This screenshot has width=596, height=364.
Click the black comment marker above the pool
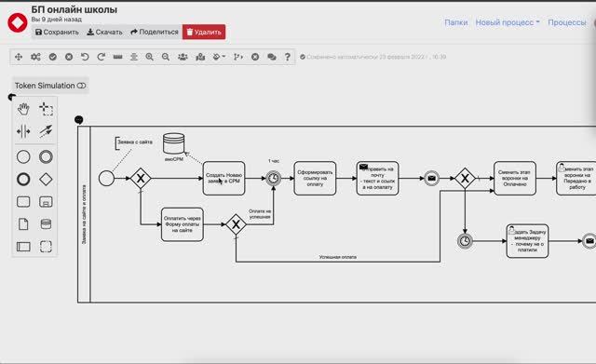tap(78, 120)
